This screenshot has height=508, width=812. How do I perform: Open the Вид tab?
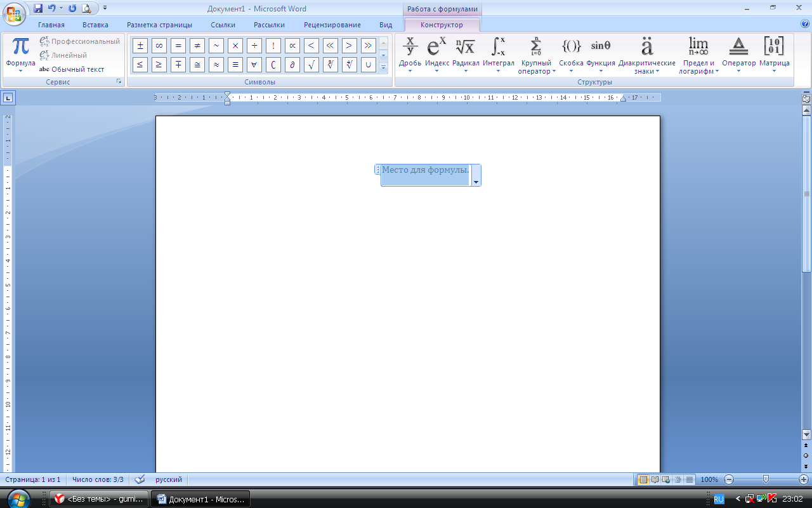386,25
